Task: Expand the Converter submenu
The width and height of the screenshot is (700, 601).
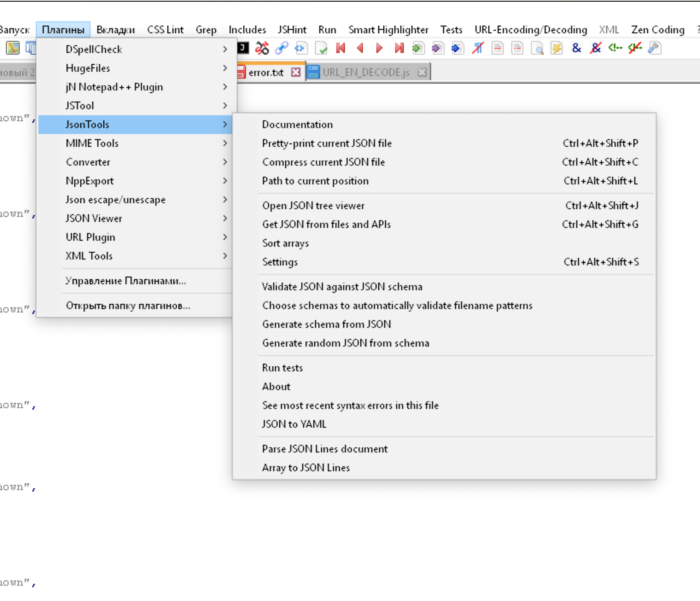Action: (x=135, y=162)
